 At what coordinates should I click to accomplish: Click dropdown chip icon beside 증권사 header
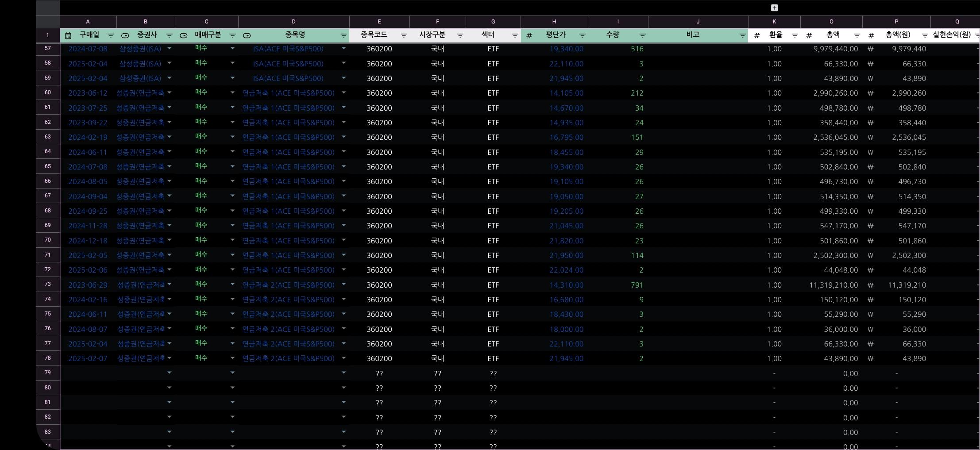pos(125,35)
